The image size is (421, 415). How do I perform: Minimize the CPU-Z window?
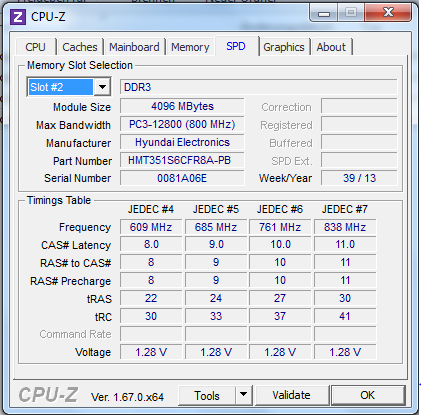324,13
